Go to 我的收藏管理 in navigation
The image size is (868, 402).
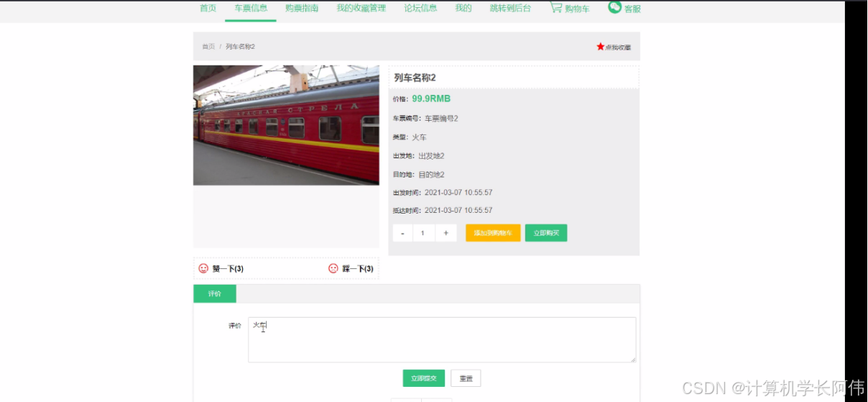point(361,8)
